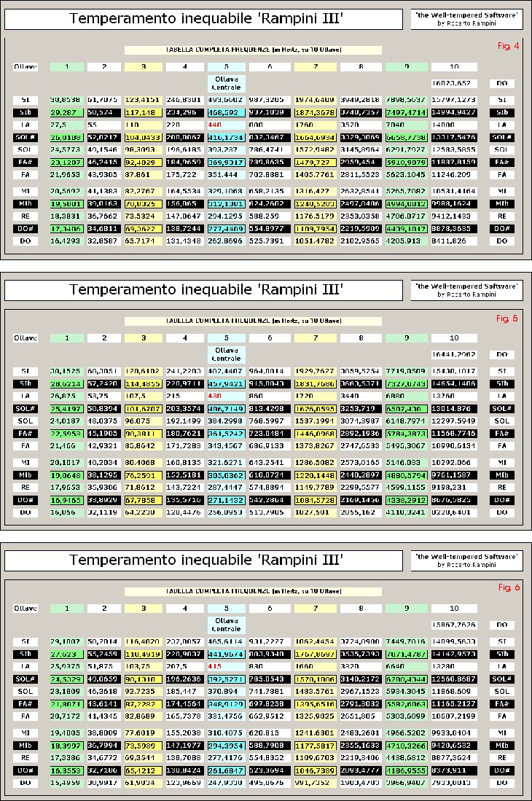The width and height of the screenshot is (532, 801).
Task: Select the 3253,719 frequency cell
Action: tap(361, 409)
